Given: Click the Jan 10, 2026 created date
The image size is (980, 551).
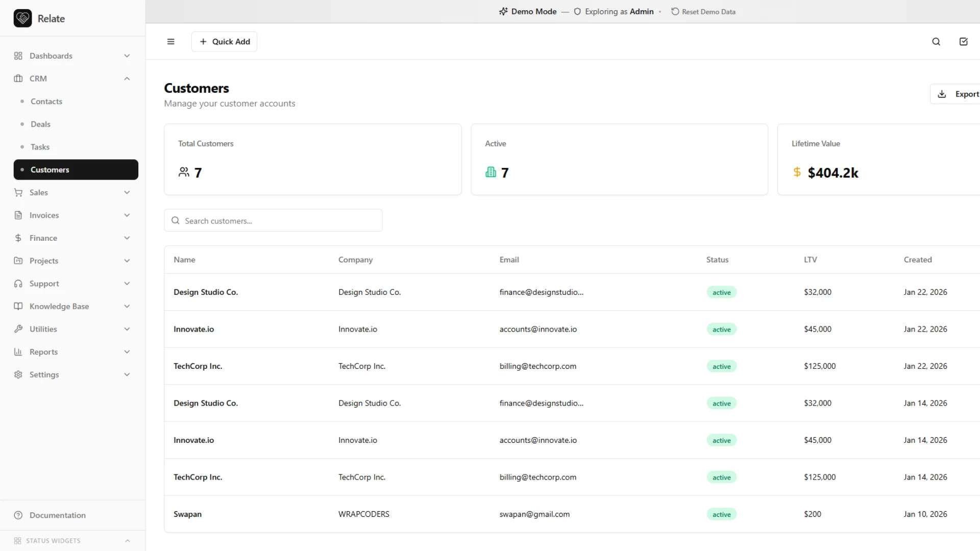Looking at the screenshot, I should point(925,514).
